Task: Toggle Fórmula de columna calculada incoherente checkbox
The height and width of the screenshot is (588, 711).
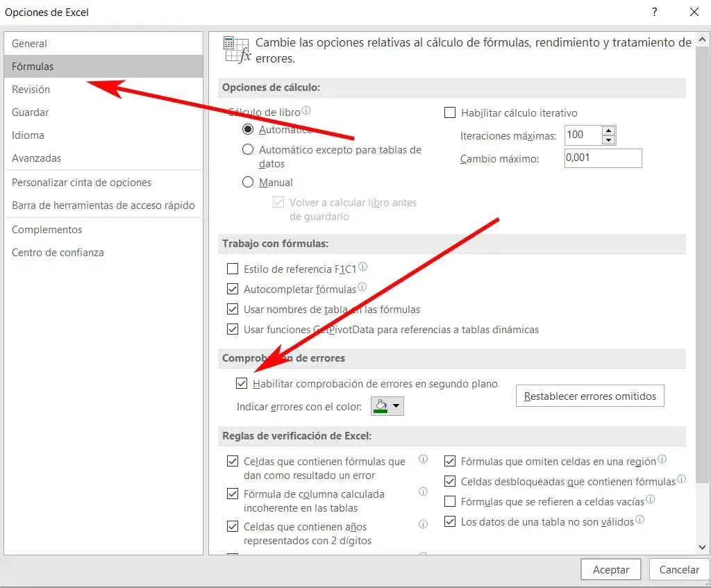Action: [233, 494]
